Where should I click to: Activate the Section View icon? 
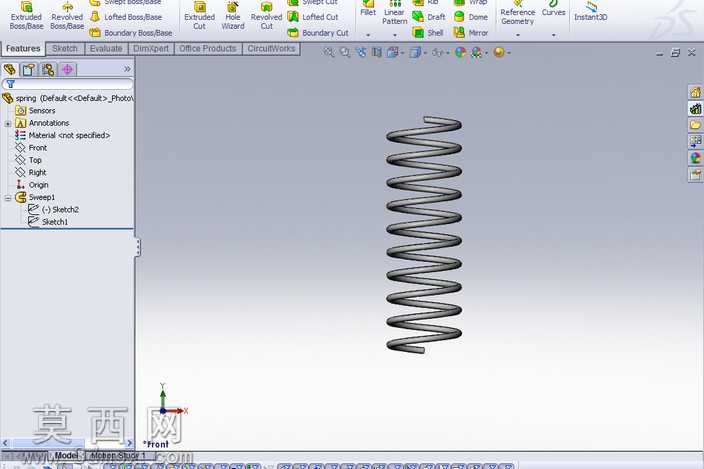pos(377,53)
